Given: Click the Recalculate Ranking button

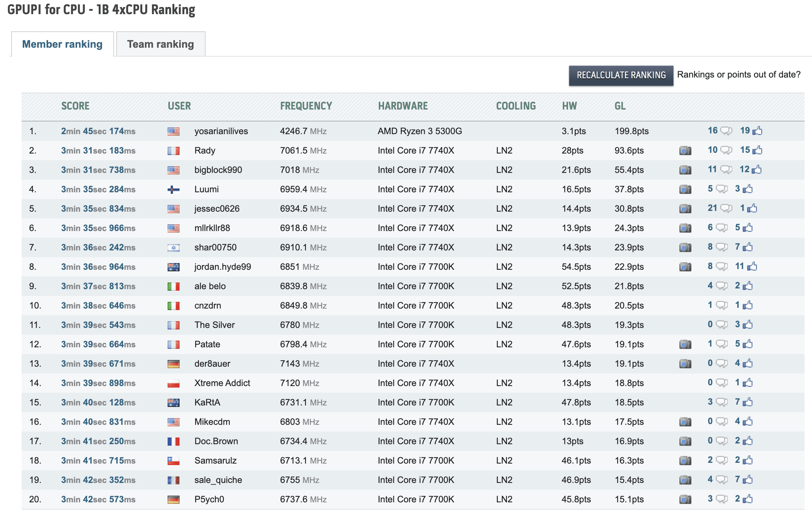Looking at the screenshot, I should [x=621, y=75].
